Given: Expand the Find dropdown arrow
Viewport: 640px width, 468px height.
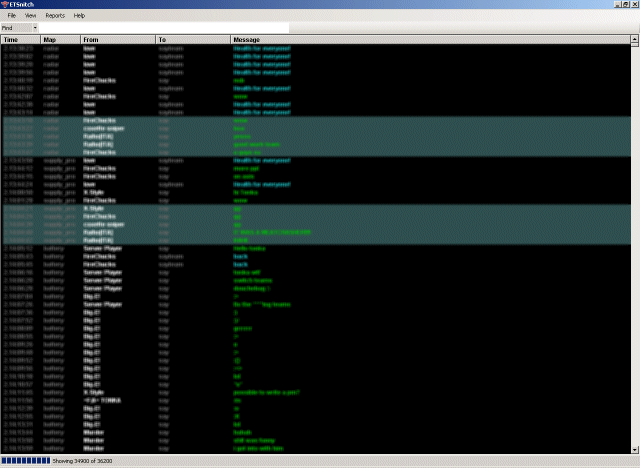Looking at the screenshot, I should pos(35,28).
